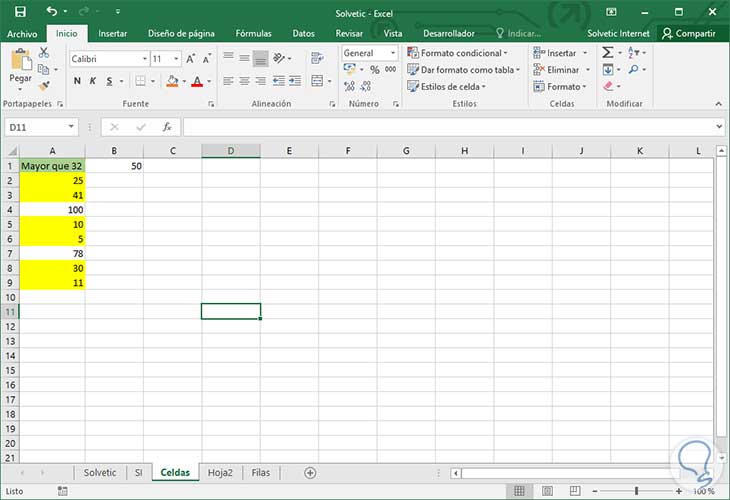Switch to Diseño de página tab
730x500 pixels.
tap(181, 34)
